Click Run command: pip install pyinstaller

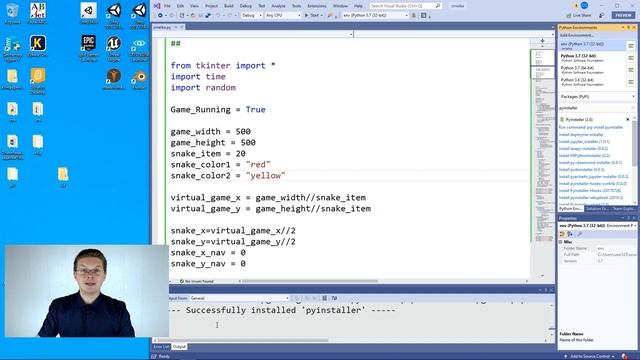coord(591,127)
